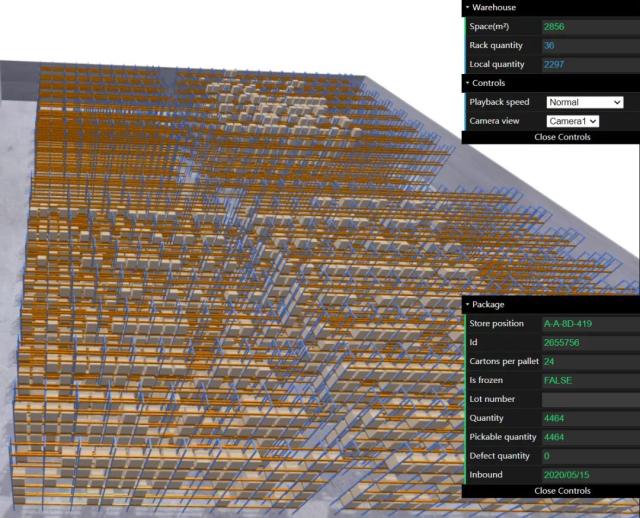Open the Playback speed dropdown
The width and height of the screenshot is (640, 518).
coord(584,102)
